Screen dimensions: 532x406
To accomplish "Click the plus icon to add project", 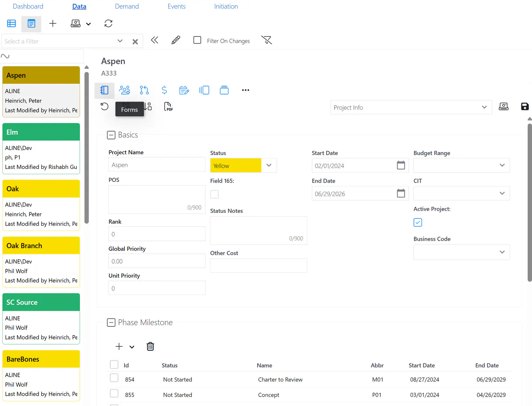I will [53, 23].
